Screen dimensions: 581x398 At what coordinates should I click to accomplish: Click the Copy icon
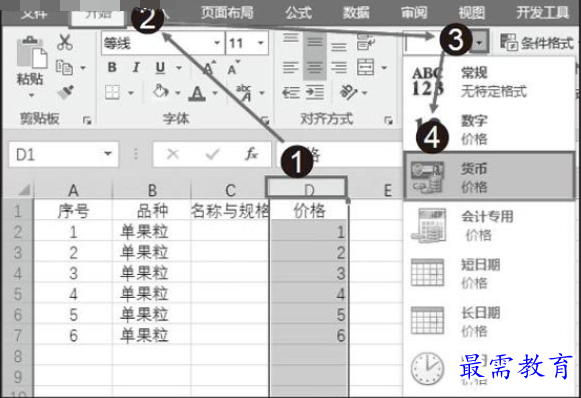point(64,67)
